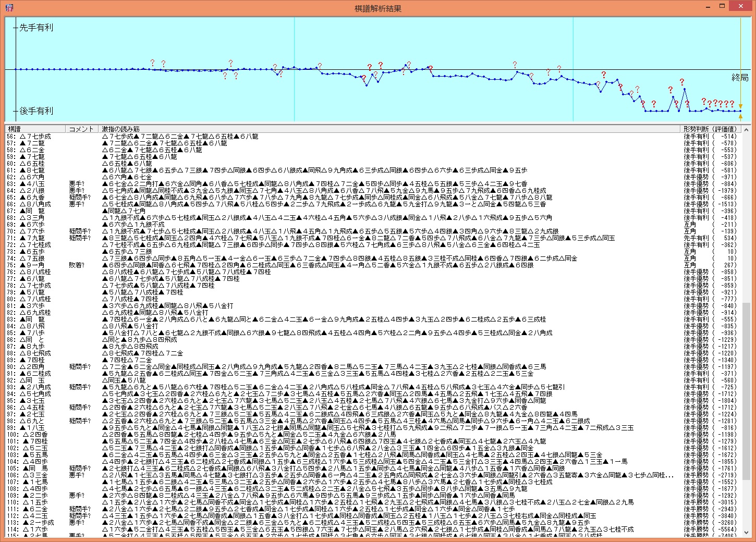Click the scroll-up arrow of the move list

[746, 129]
